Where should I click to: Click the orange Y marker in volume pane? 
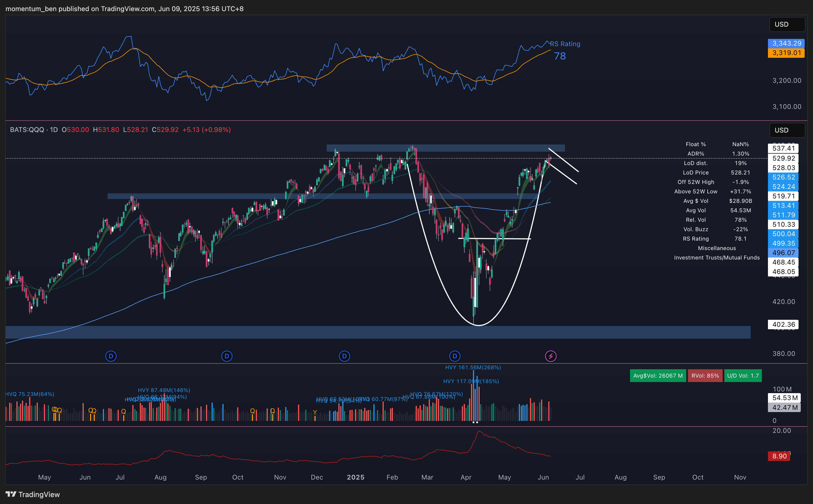[x=315, y=412]
